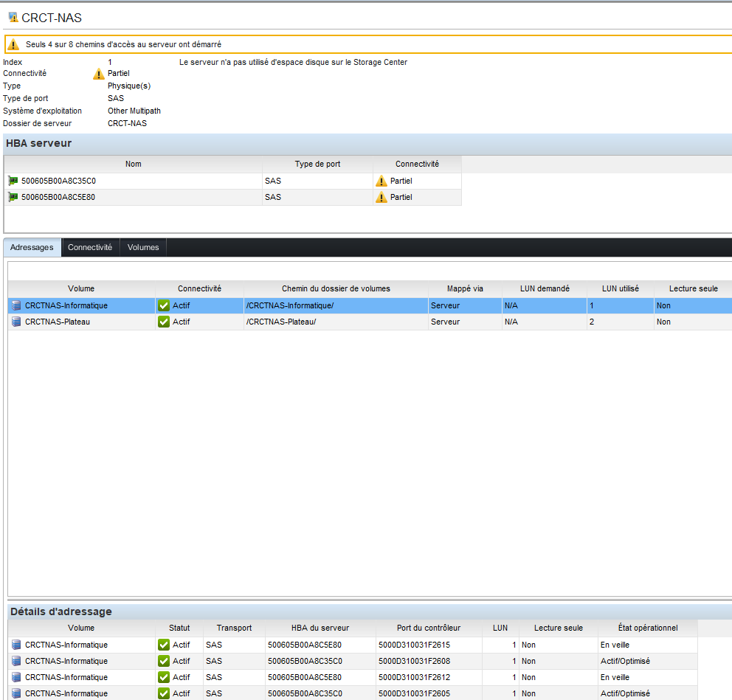The image size is (732, 700).
Task: Click volume icon in details row with port 5000D310031F2608
Action: 16,661
